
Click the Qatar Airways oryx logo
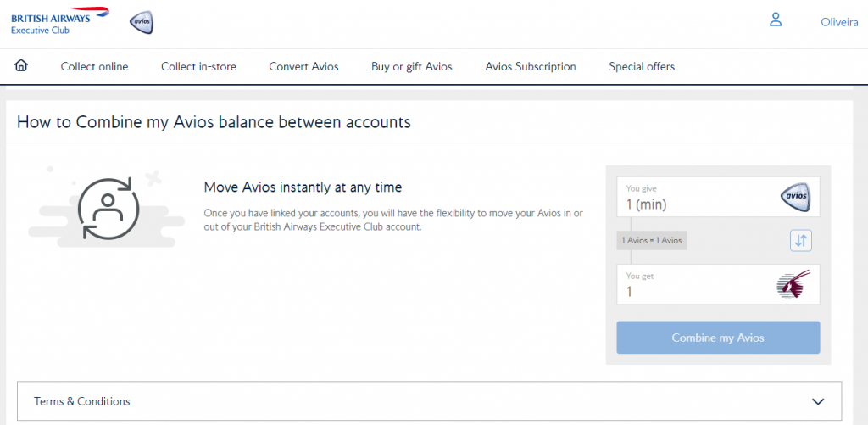(x=793, y=284)
